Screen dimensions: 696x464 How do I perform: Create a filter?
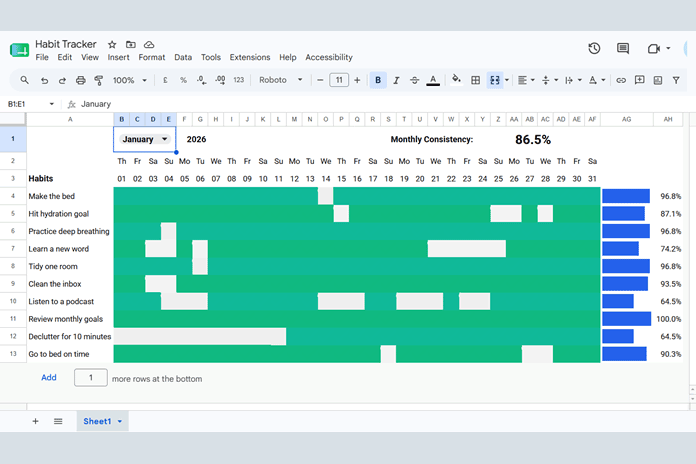(x=676, y=80)
